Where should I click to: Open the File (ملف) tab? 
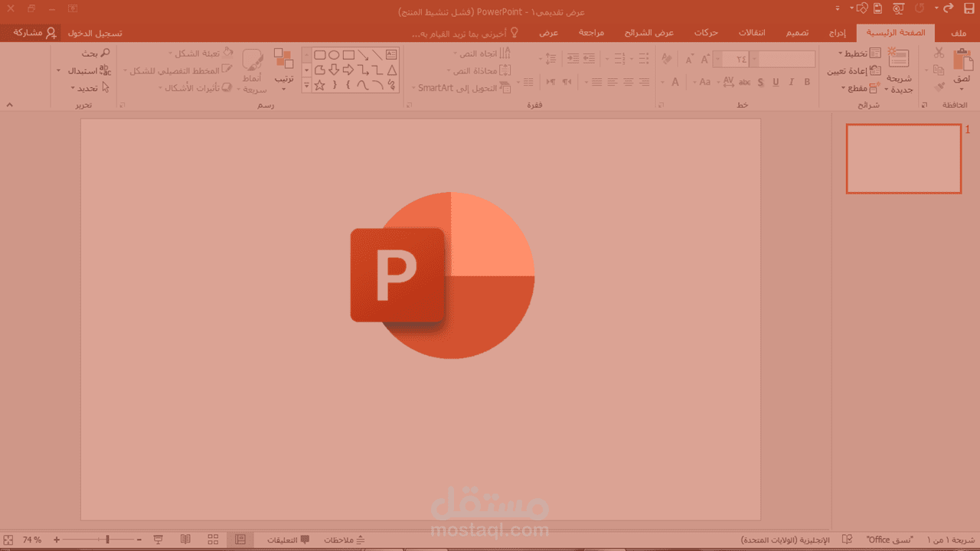959,34
